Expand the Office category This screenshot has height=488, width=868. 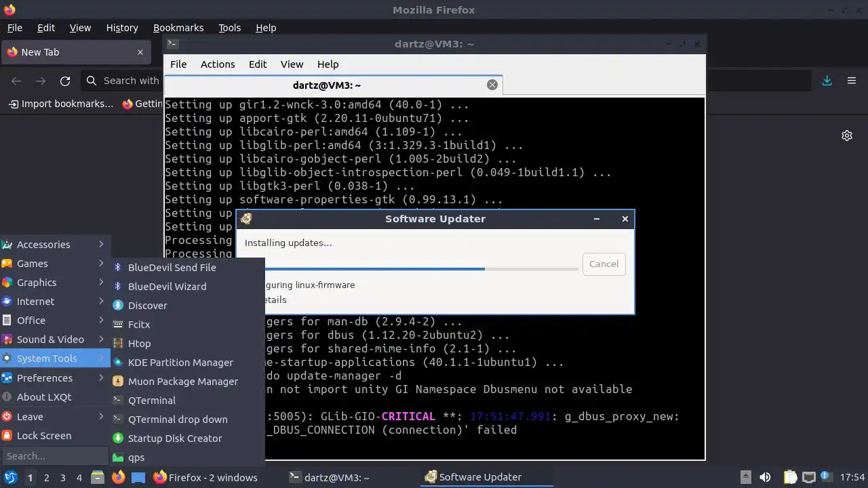point(56,321)
